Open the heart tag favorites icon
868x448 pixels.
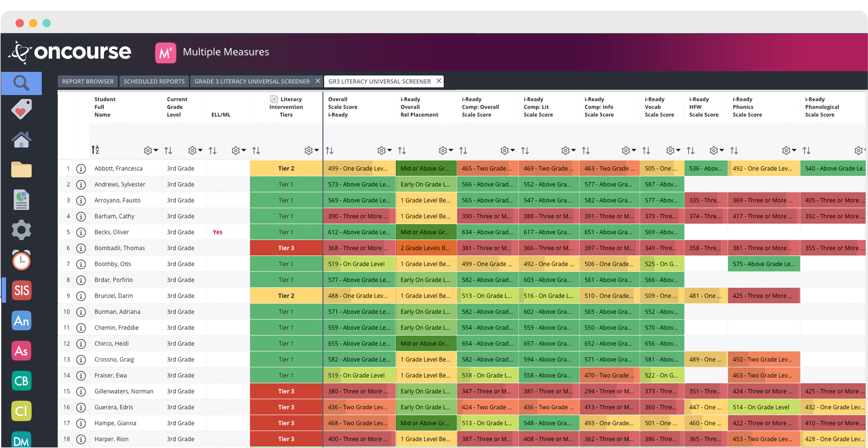pos(21,109)
